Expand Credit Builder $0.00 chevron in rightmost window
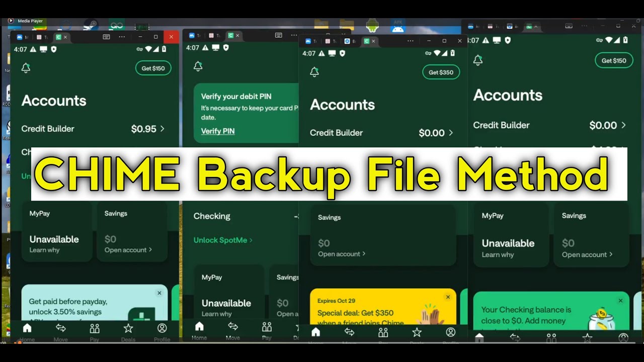This screenshot has height=362, width=644. pyautogui.click(x=624, y=125)
